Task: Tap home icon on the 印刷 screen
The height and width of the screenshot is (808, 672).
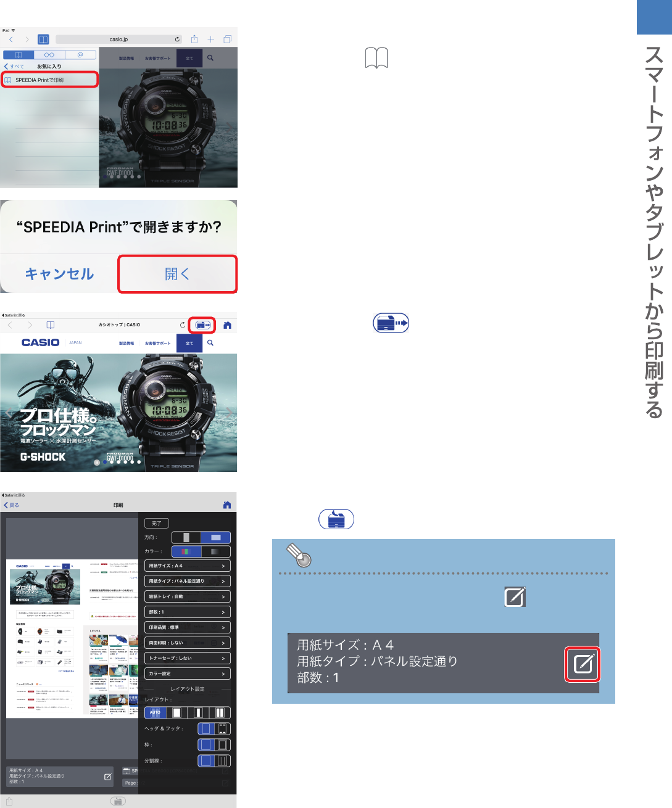Action: tap(227, 505)
